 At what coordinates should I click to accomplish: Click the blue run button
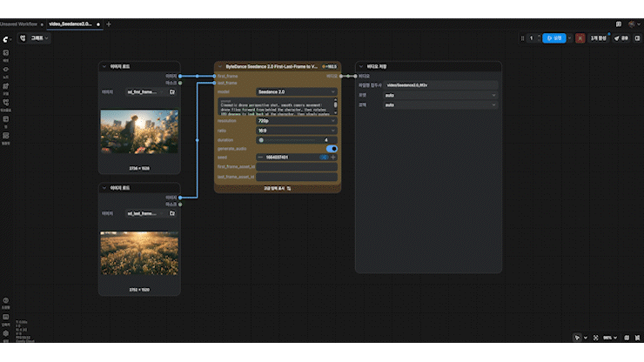(554, 38)
